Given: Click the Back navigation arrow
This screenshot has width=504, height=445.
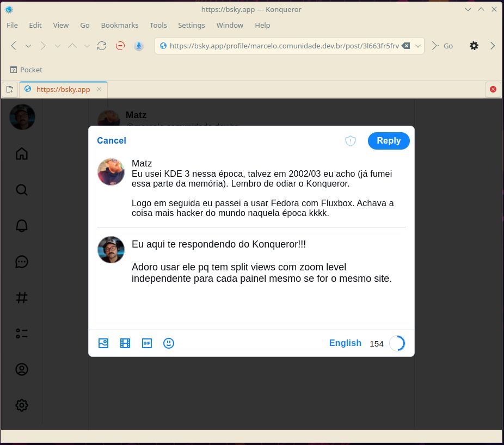Looking at the screenshot, I should pos(14,46).
